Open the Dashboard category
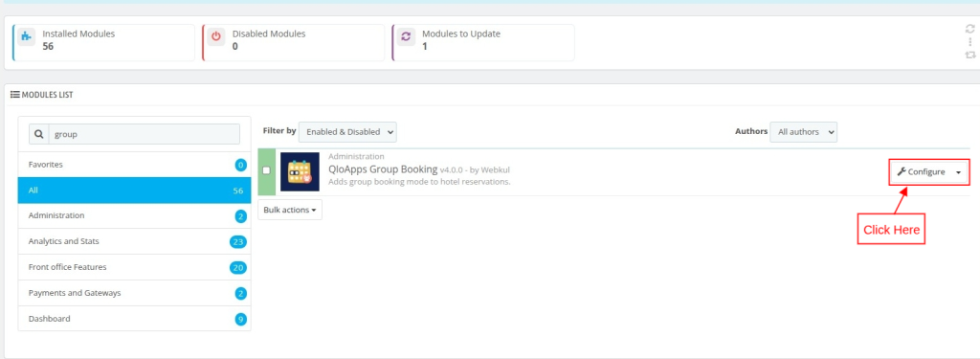The height and width of the screenshot is (359, 980). 134,319
